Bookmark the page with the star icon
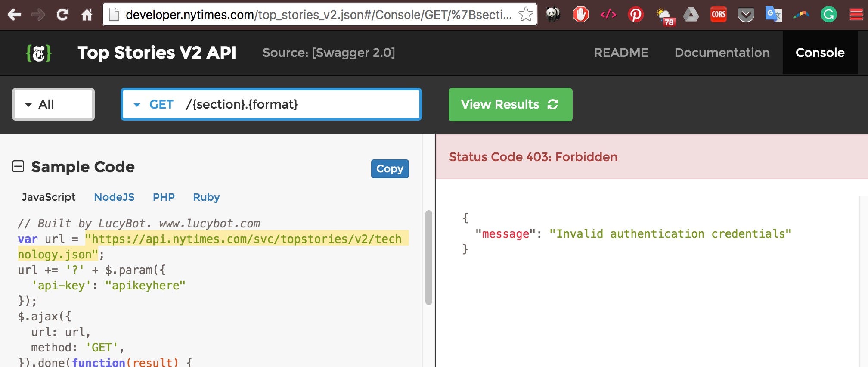The height and width of the screenshot is (367, 868). [x=525, y=15]
